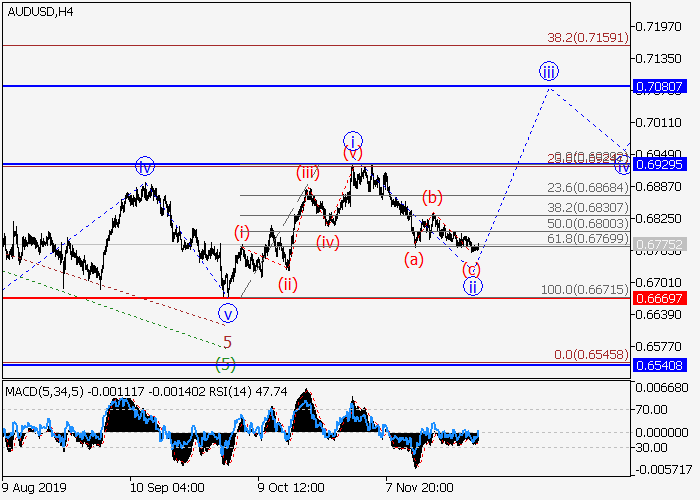
Task: Click the 0.70807 price level tag
Action: (x=659, y=87)
